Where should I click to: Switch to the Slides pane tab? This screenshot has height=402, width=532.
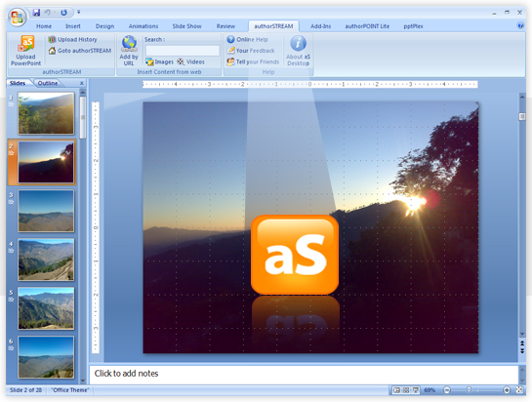point(18,83)
